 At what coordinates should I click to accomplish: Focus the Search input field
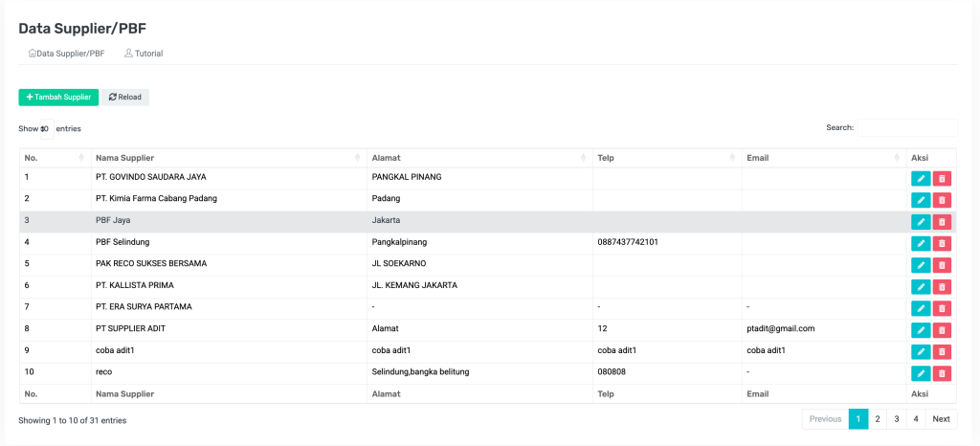pos(906,127)
